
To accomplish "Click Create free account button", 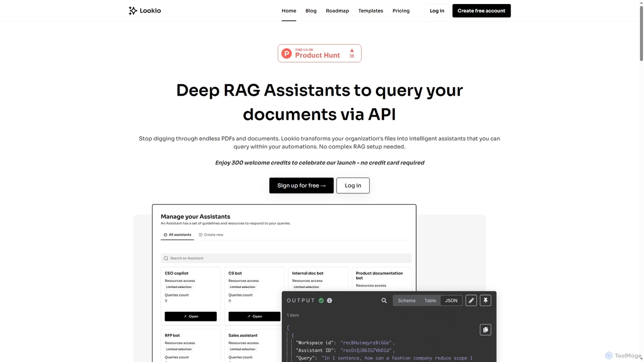I will coord(481,11).
